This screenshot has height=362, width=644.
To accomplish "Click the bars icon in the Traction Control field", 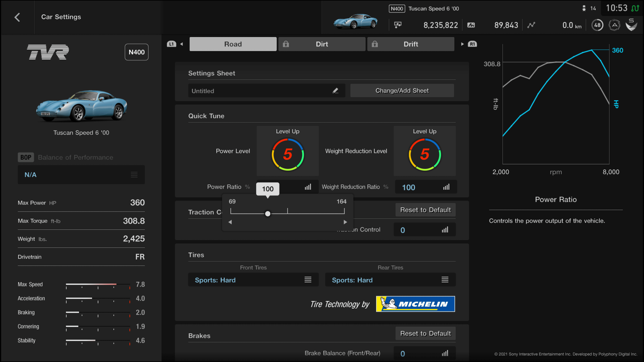I will pos(445,230).
